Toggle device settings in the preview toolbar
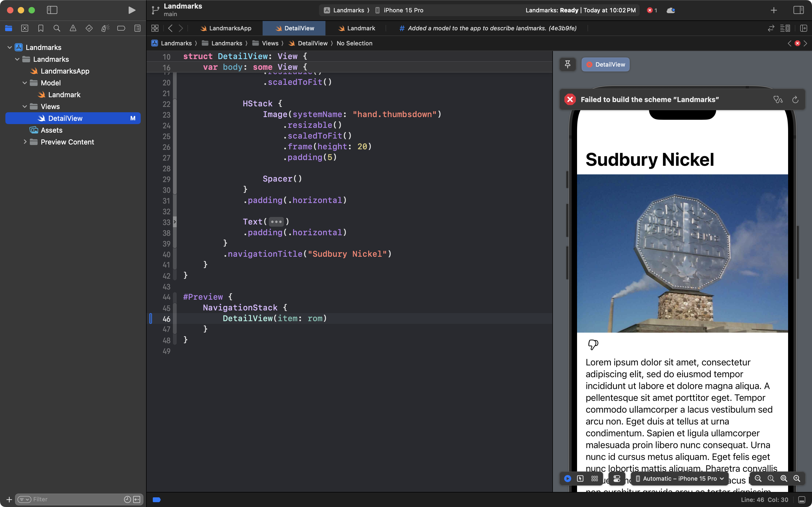 pos(617,479)
